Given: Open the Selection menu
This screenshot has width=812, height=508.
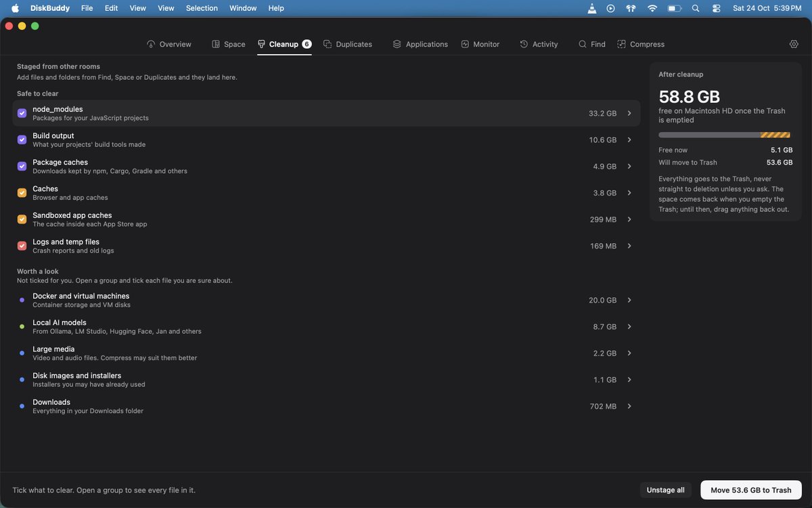Looking at the screenshot, I should (x=202, y=8).
